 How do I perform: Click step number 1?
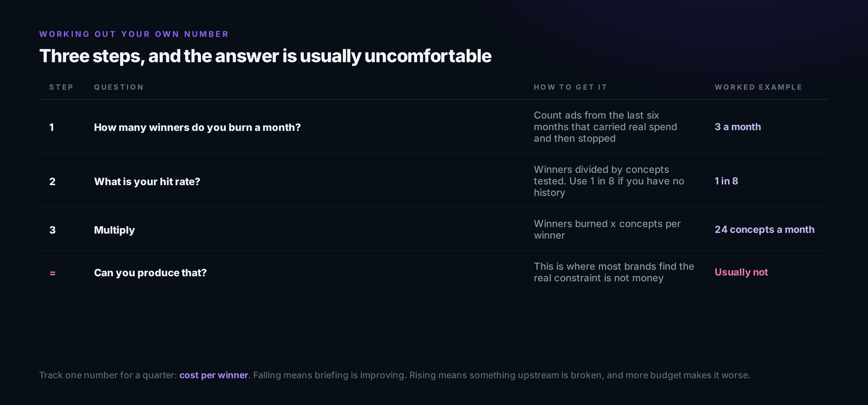[52, 127]
